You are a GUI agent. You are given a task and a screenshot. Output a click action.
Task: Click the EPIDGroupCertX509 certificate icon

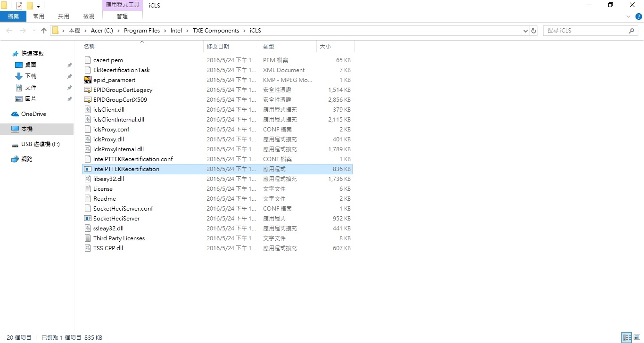pos(87,99)
